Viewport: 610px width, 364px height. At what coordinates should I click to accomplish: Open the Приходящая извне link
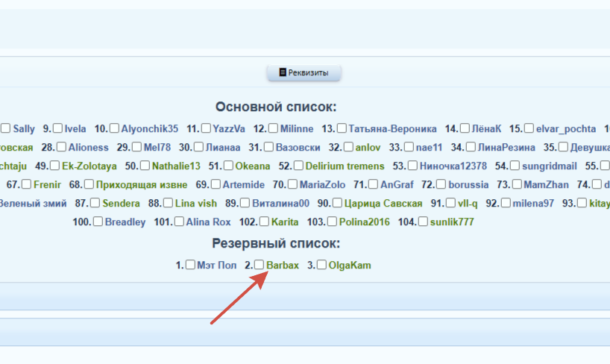coord(142,185)
